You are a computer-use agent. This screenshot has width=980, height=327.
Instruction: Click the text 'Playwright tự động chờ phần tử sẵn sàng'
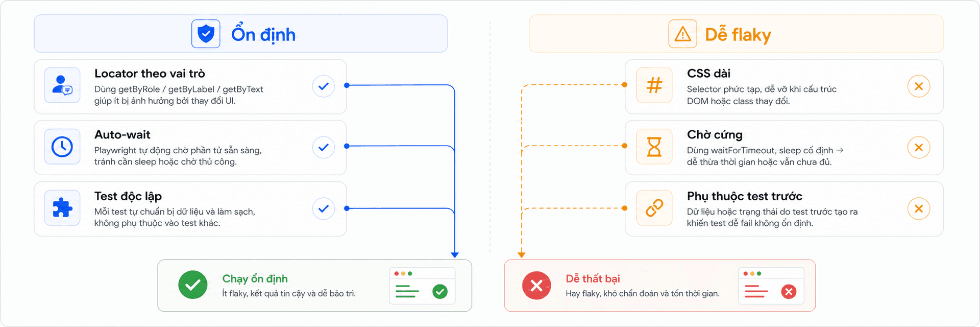(178, 150)
